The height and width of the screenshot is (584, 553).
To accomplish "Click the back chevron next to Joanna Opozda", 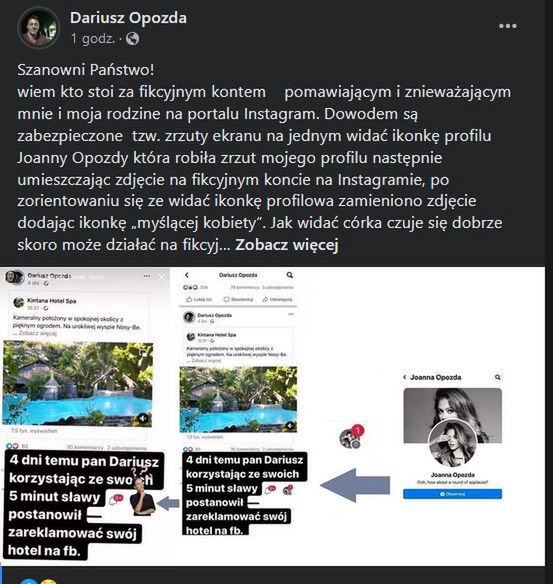I will point(405,377).
